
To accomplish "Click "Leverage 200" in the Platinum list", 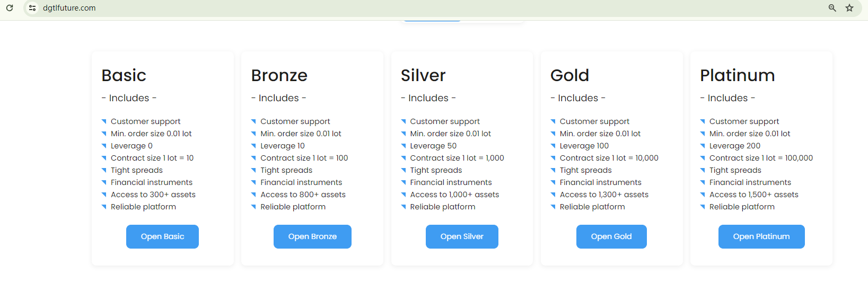I will [734, 146].
